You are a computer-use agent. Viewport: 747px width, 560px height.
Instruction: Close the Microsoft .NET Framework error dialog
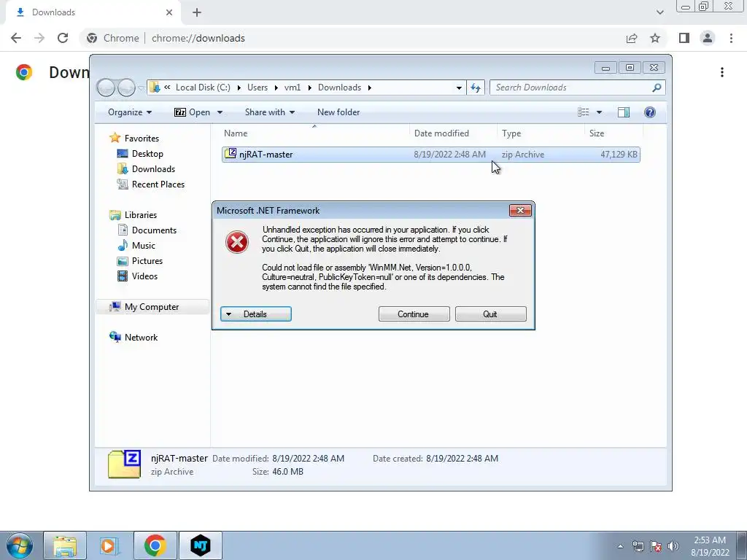click(x=519, y=211)
